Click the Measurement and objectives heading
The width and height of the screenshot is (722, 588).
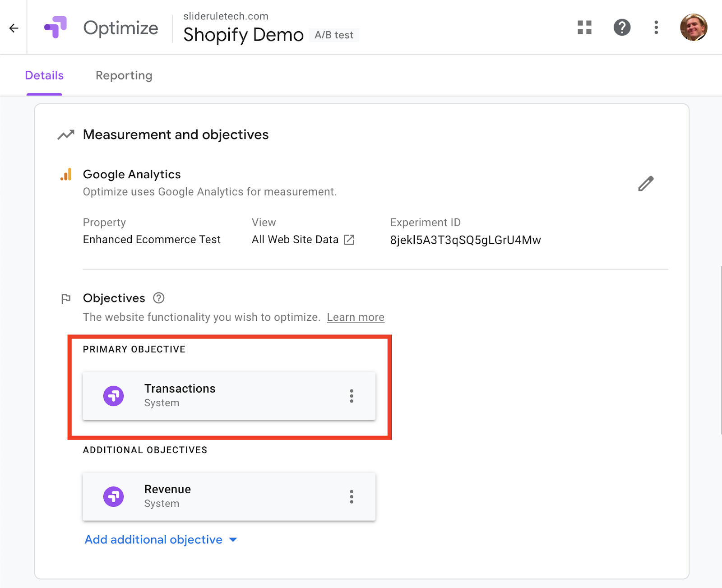[x=176, y=134]
